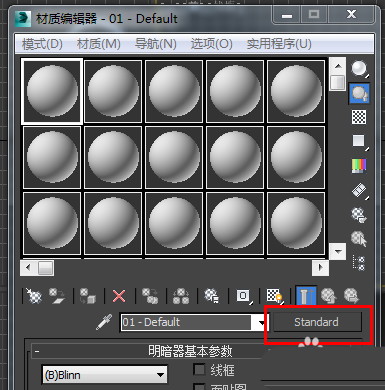Enable the 线框 checkbox
This screenshot has height=390, width=385.
pyautogui.click(x=199, y=369)
